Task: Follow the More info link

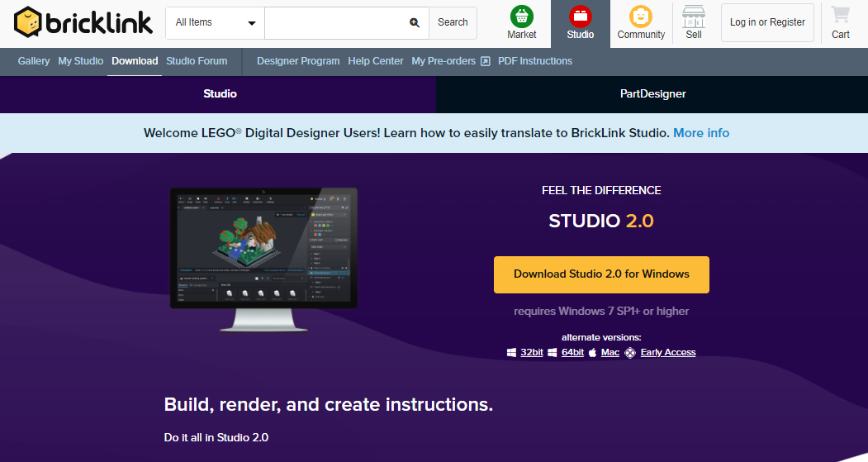Action: [x=701, y=134]
